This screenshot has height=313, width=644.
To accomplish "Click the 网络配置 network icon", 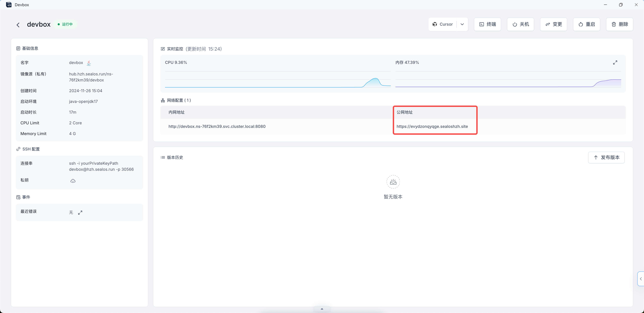I will (x=163, y=100).
